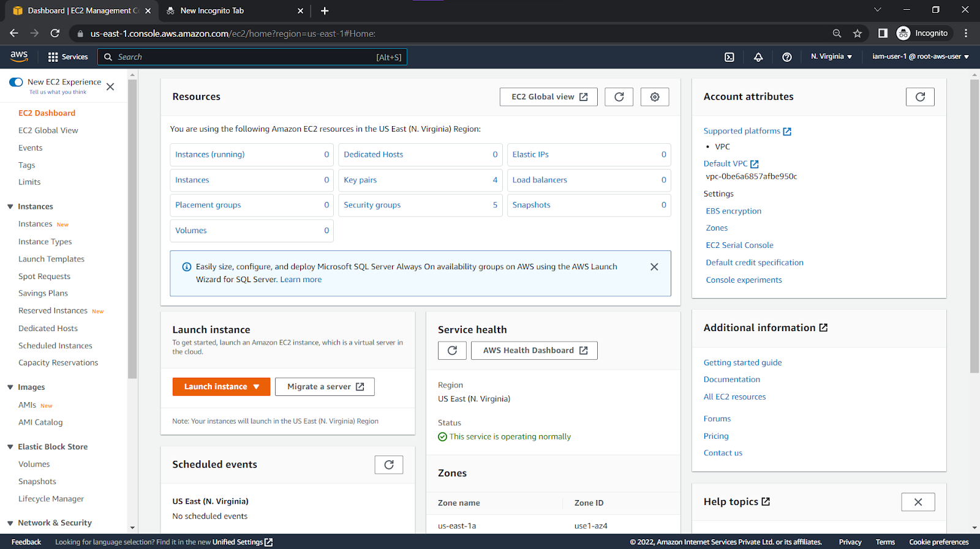Open Feedback in the footer

tap(26, 542)
